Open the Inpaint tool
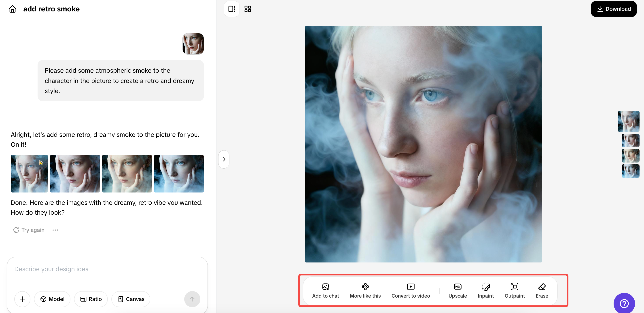This screenshot has width=644, height=313. click(485, 290)
